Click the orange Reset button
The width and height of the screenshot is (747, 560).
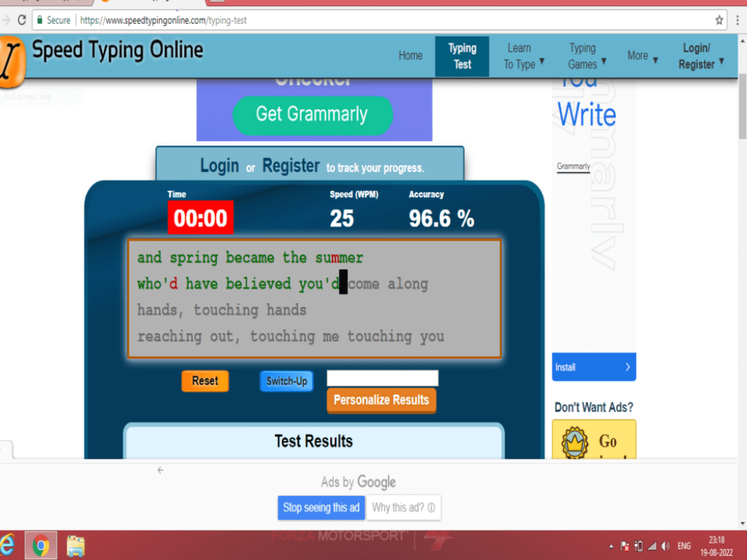coord(205,381)
